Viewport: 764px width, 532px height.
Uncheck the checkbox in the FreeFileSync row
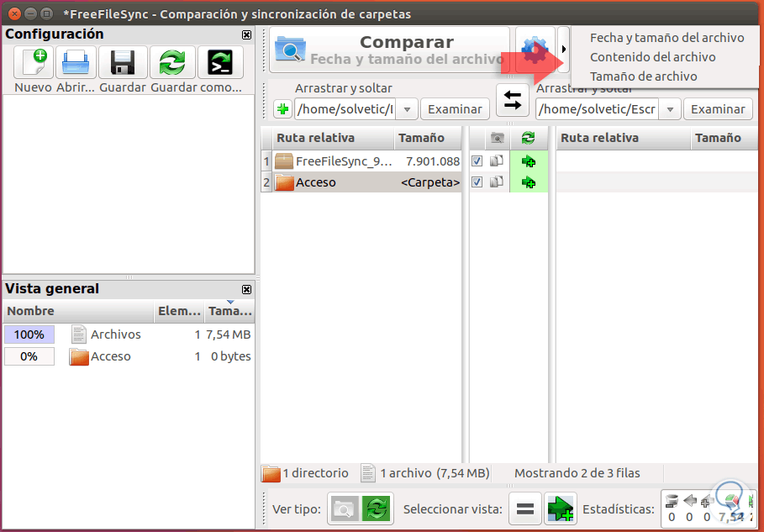coord(477,161)
